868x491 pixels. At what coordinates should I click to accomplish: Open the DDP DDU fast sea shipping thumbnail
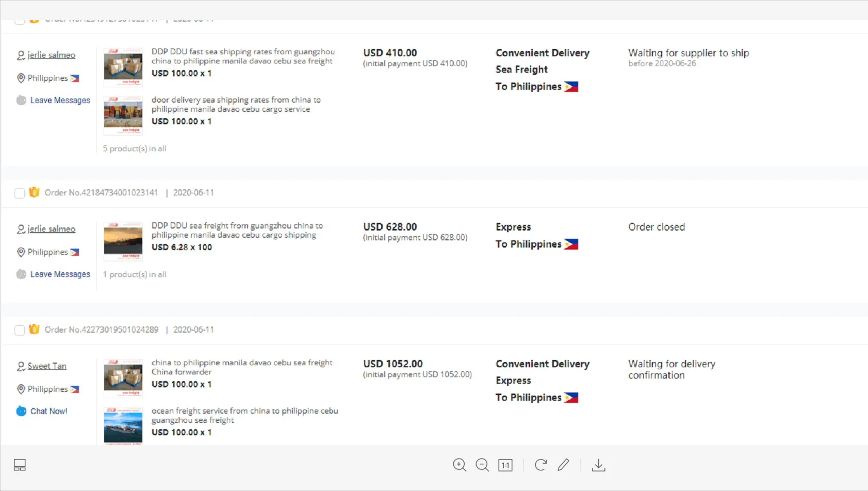(123, 67)
